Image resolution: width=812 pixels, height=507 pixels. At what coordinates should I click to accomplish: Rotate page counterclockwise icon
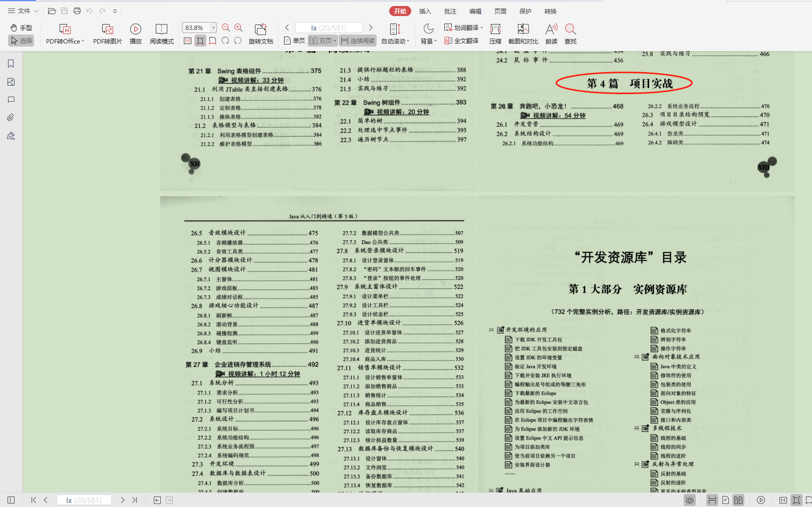(238, 41)
